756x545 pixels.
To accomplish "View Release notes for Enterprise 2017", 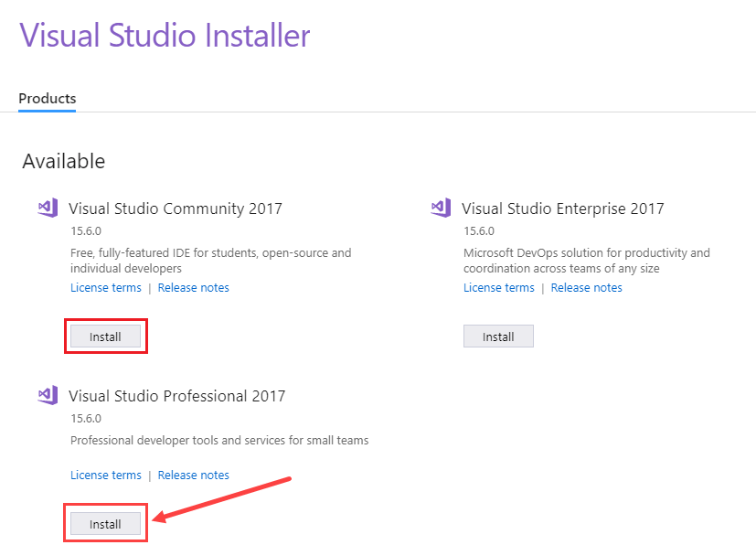I will (586, 288).
